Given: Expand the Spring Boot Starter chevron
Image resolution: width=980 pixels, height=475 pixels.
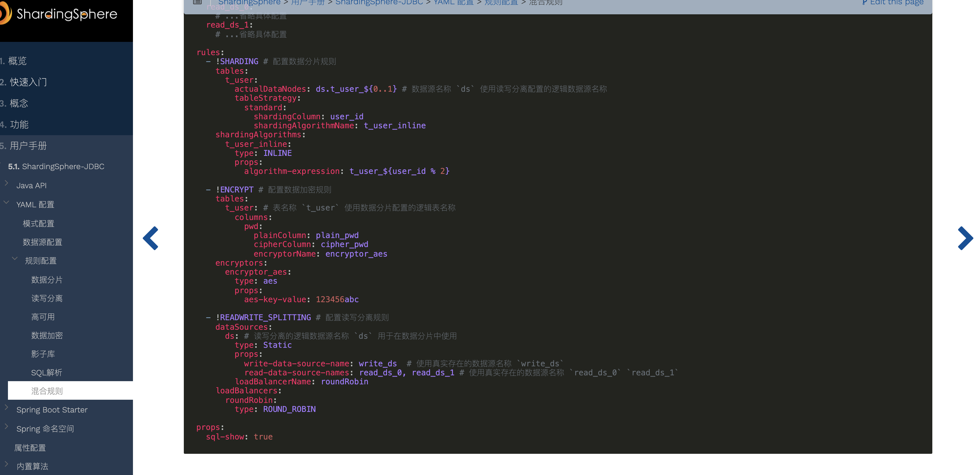Looking at the screenshot, I should [x=6, y=407].
